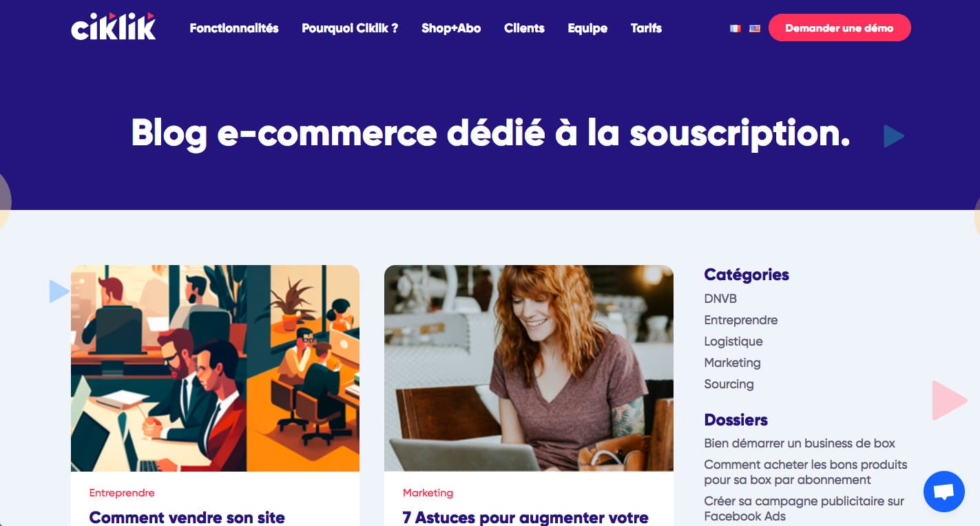The image size is (980, 526).
Task: Select the DNVB category
Action: 720,299
